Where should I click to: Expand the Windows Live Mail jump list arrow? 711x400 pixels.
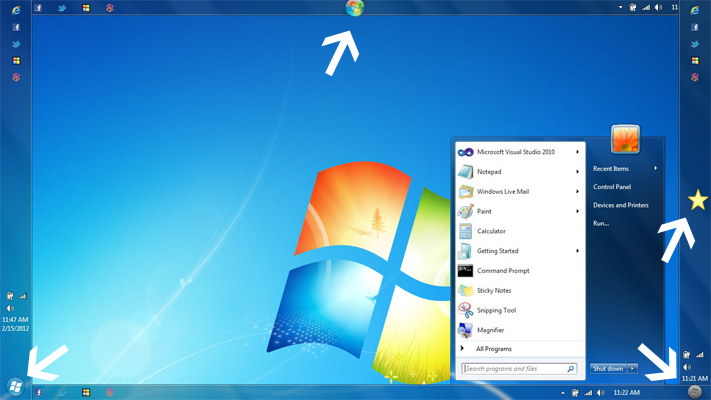click(577, 191)
